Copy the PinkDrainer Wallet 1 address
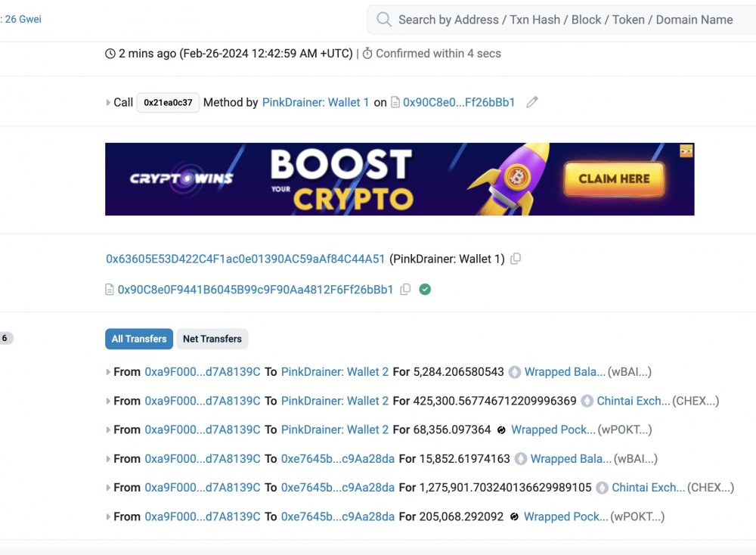Image resolution: width=756 pixels, height=555 pixels. click(516, 259)
